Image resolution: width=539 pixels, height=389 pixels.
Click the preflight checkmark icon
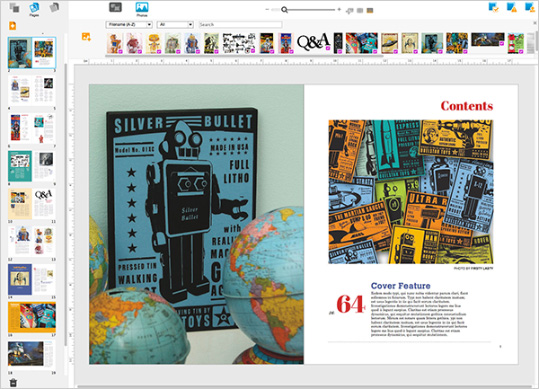[x=494, y=7]
